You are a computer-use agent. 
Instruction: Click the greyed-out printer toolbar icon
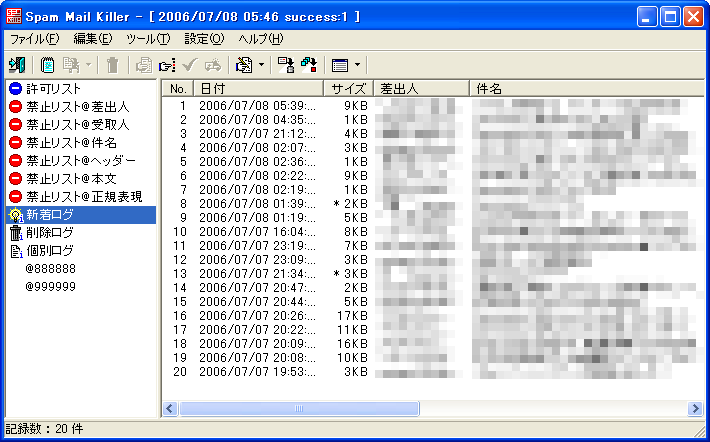click(x=144, y=65)
